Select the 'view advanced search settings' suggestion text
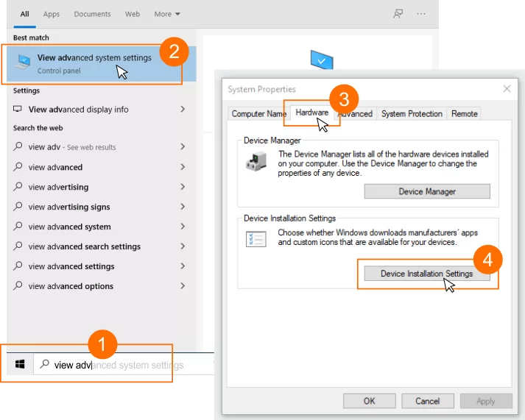Screen dimensions: 525x420 pos(85,246)
